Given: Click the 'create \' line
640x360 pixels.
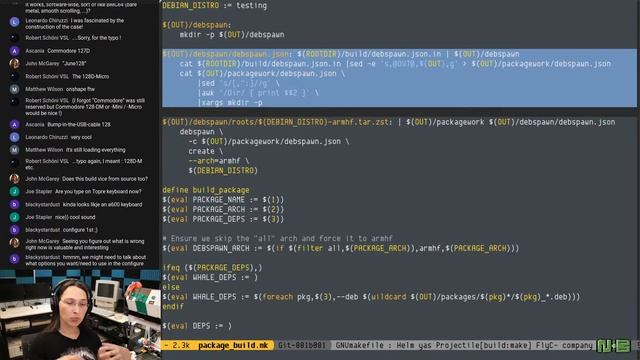Looking at the screenshot, I should click(205, 151).
